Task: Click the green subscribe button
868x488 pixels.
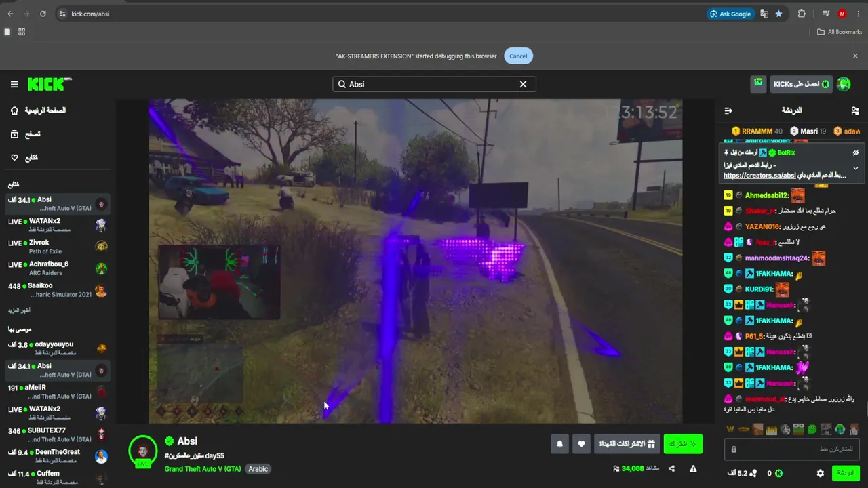Action: point(683,444)
